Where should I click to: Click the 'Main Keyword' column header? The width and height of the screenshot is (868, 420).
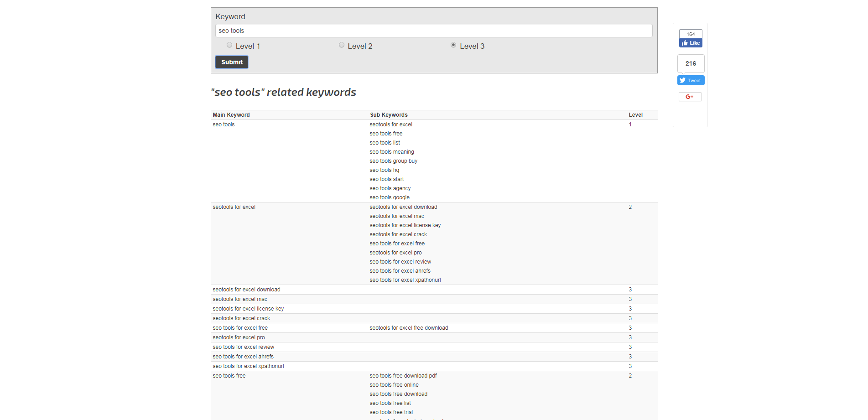tap(231, 115)
